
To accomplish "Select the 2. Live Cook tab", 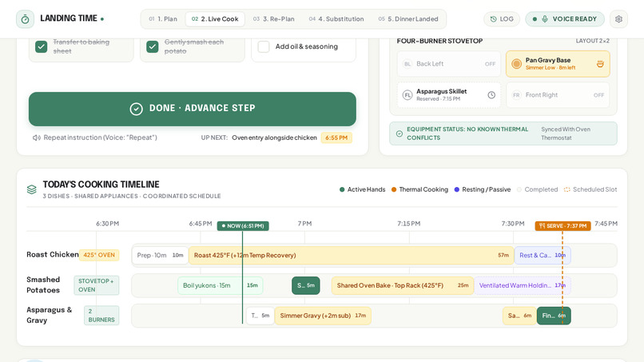I will [x=215, y=19].
